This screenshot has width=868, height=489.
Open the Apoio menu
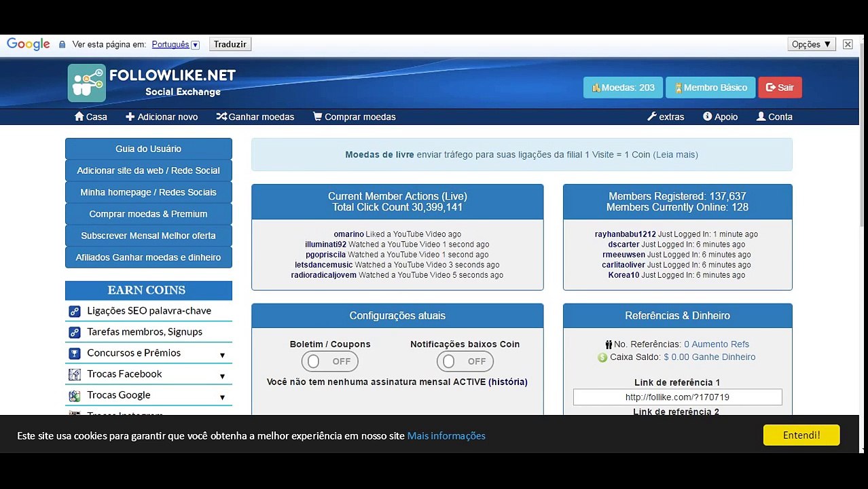coord(721,117)
